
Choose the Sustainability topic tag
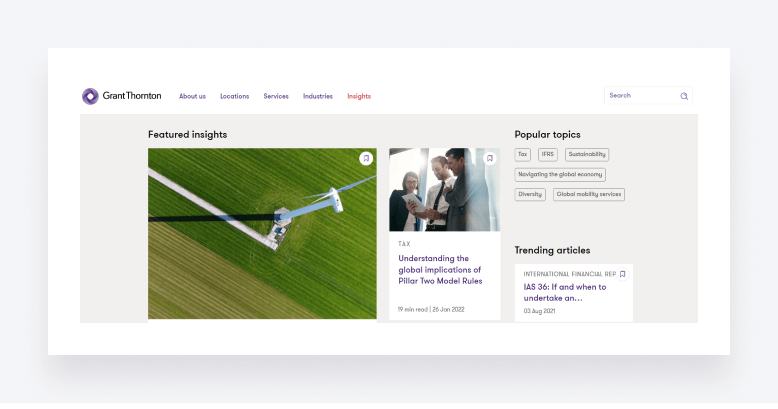pos(587,155)
